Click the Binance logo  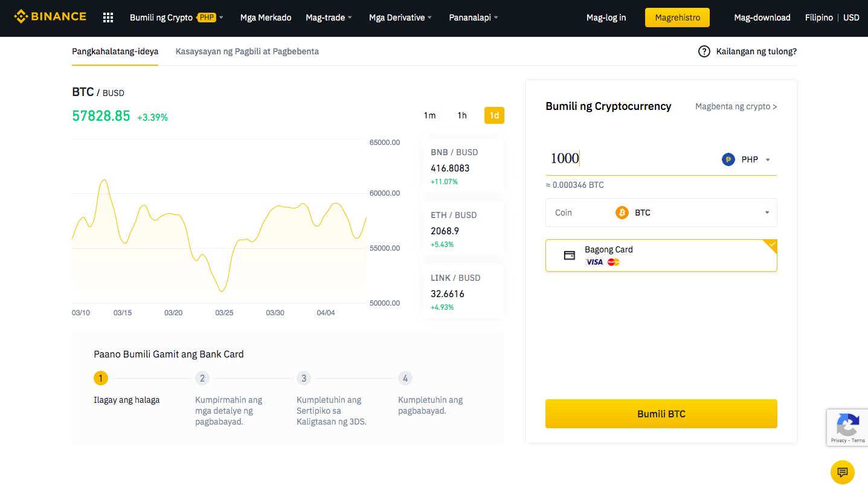tap(50, 17)
